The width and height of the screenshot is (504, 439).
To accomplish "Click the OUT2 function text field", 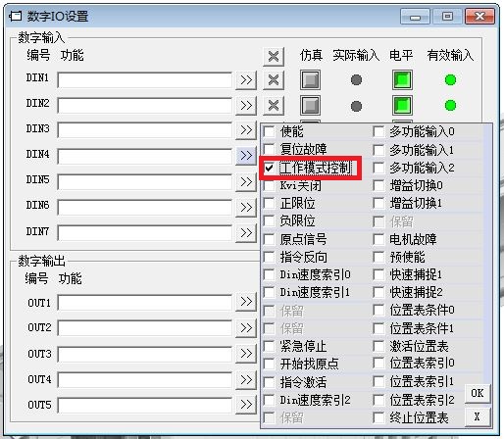I will 145,328.
